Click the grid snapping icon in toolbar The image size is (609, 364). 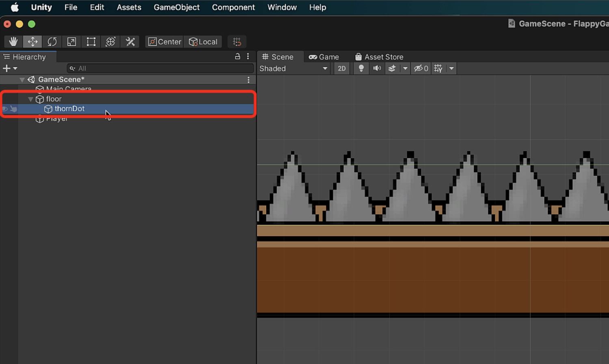(x=237, y=42)
